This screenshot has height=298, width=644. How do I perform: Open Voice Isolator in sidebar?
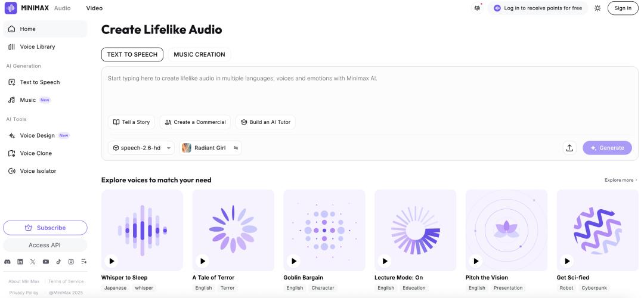point(38,171)
